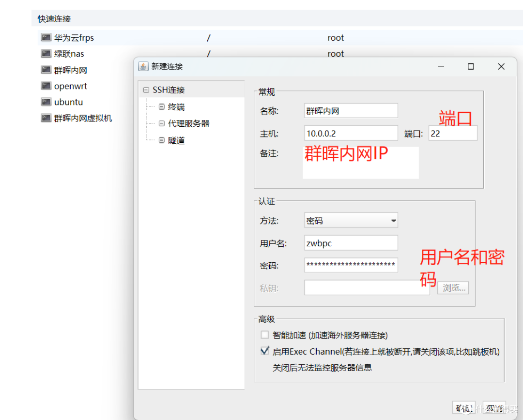Maximize the 新建连接 dialog
Image resolution: width=523 pixels, height=420 pixels.
471,67
